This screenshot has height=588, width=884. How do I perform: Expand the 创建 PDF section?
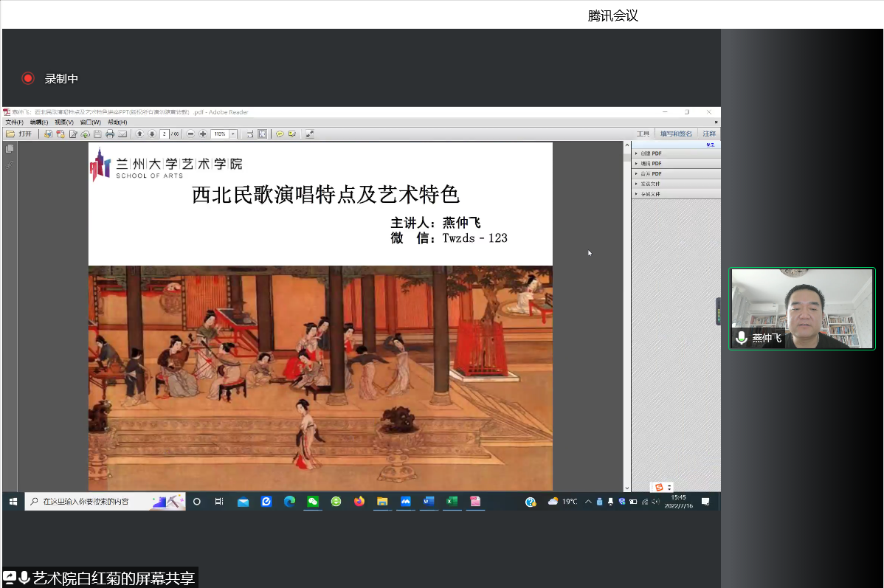[x=676, y=153]
